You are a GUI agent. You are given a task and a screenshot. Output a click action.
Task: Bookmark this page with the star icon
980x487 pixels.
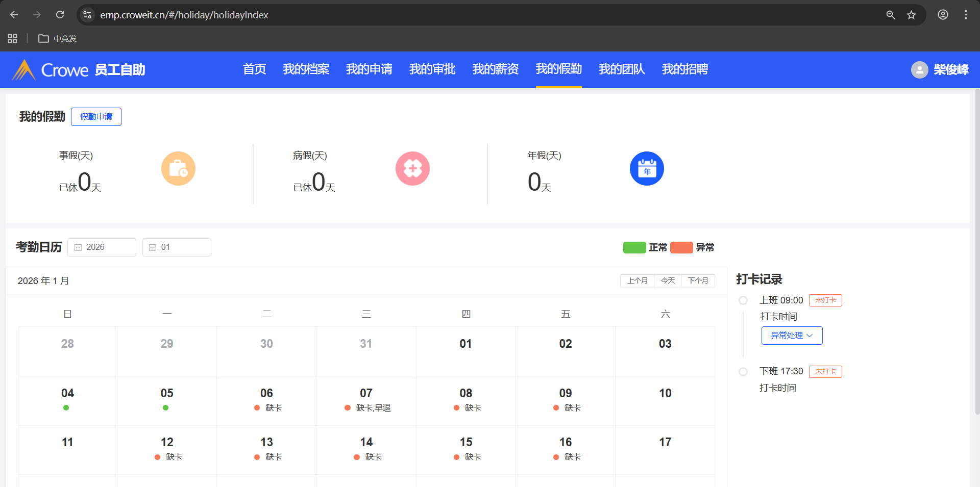(911, 15)
